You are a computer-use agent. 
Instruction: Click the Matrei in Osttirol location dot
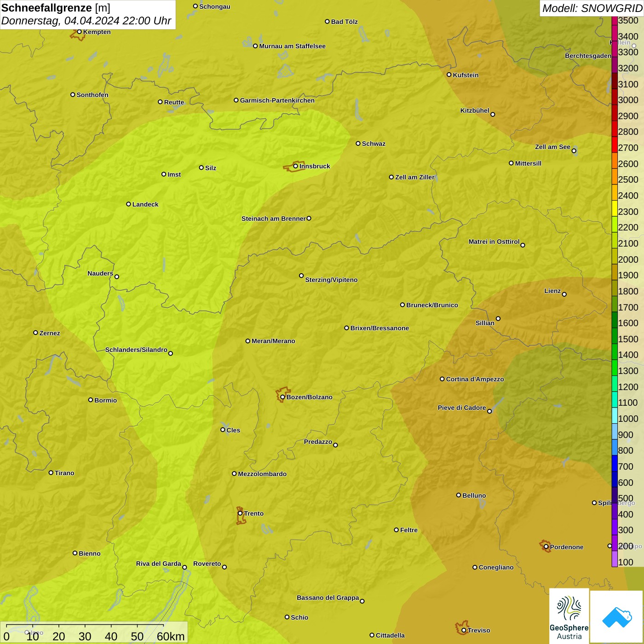click(523, 245)
